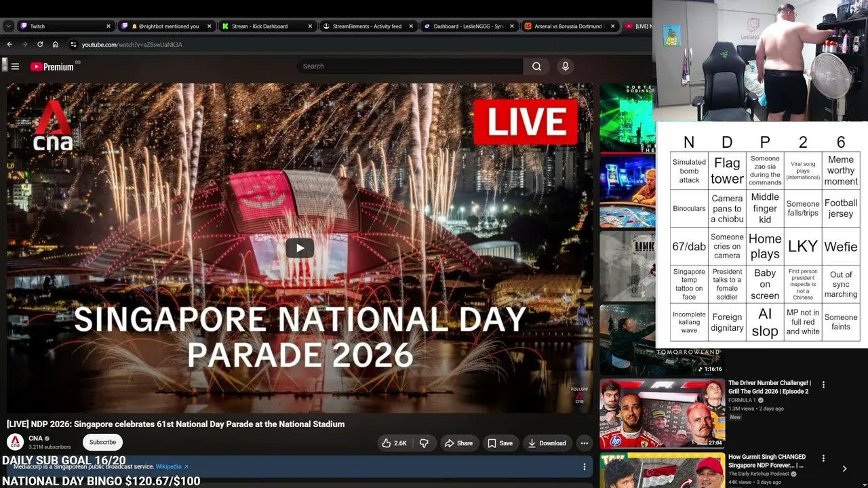Mark bingo square 'Football jersey'
This screenshot has width=868, height=488.
click(x=841, y=209)
